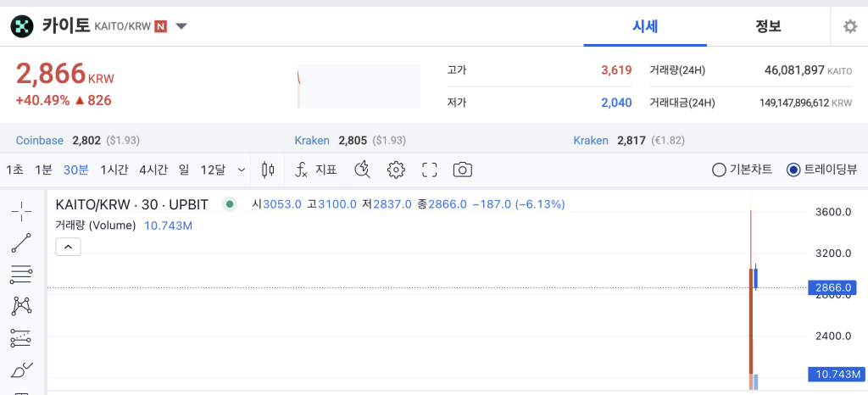Click the red N badge next to KAITO/KRW
The width and height of the screenshot is (868, 395).
(160, 26)
